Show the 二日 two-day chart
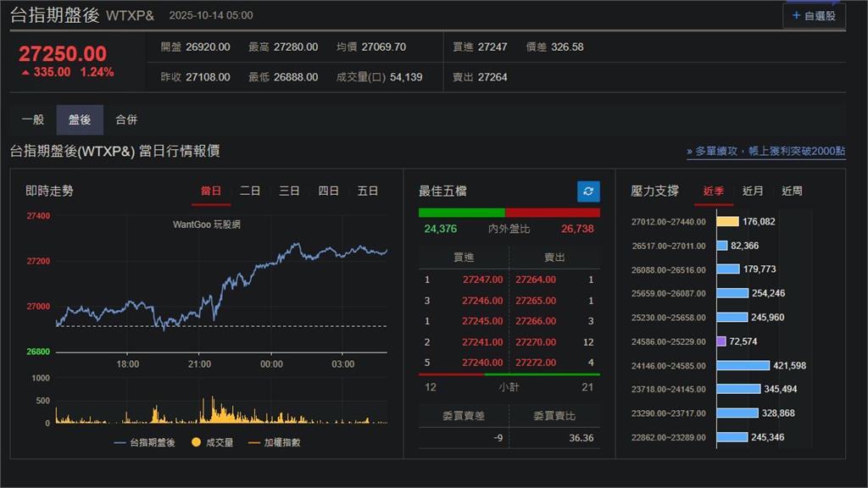Viewport: 868px width, 488px height. [250, 191]
